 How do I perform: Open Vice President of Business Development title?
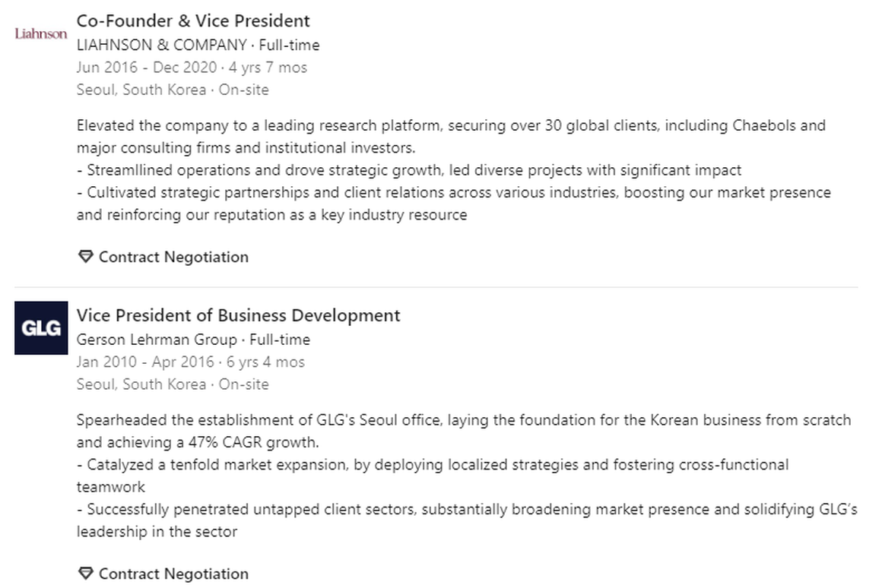tap(238, 315)
